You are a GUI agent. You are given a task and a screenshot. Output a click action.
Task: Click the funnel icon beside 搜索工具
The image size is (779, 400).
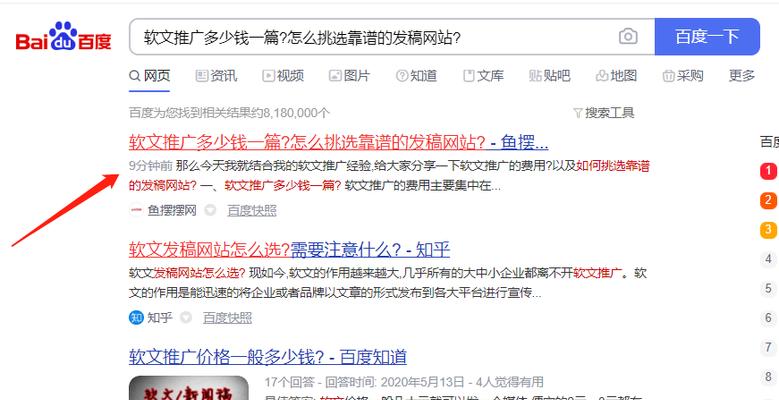(x=578, y=113)
